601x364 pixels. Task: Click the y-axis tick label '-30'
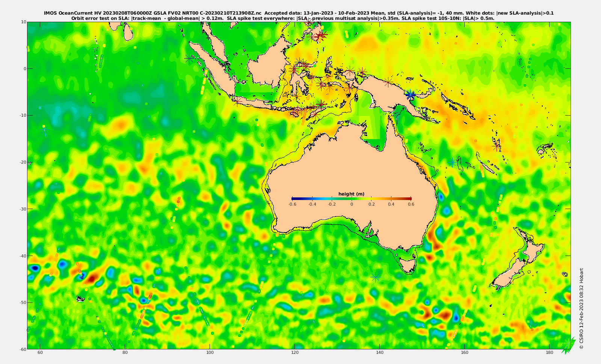[23, 209]
